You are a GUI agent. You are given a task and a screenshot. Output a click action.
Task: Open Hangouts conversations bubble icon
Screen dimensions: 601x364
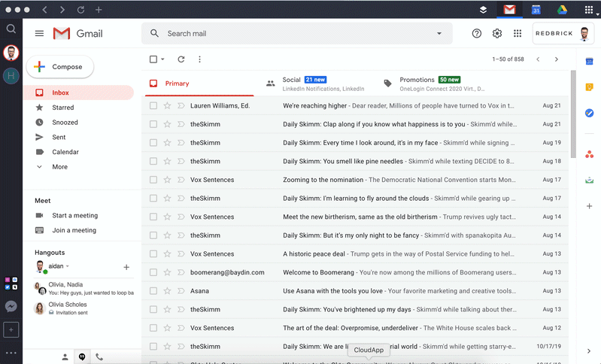point(82,356)
